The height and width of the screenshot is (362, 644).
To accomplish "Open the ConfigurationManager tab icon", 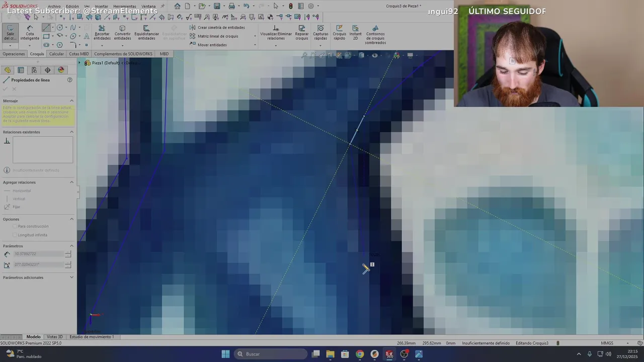I will point(34,70).
